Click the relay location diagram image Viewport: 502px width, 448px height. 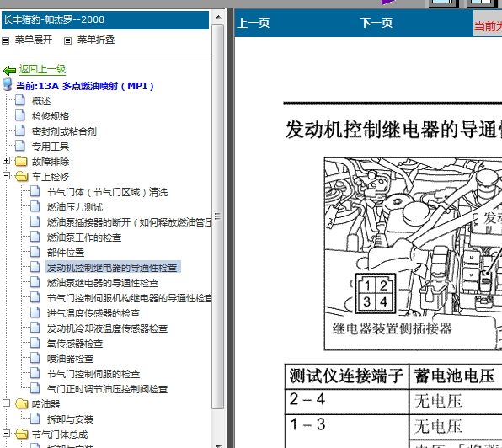click(x=413, y=253)
